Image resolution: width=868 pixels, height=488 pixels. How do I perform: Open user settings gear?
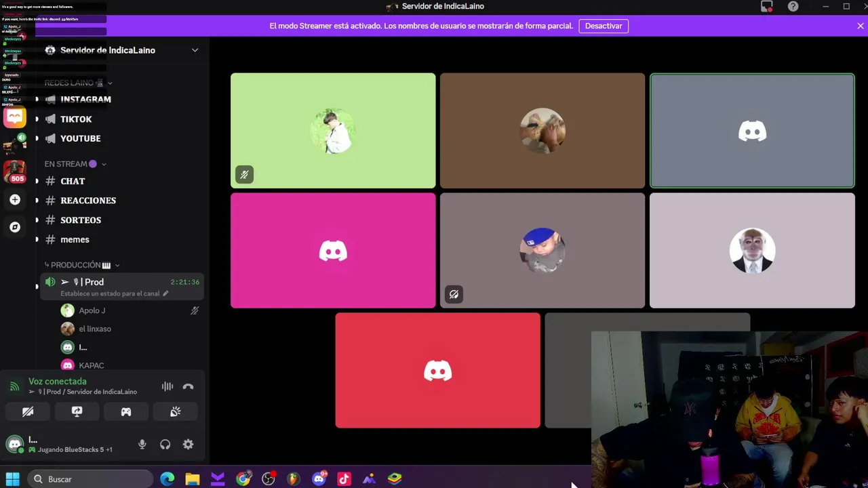pos(188,445)
